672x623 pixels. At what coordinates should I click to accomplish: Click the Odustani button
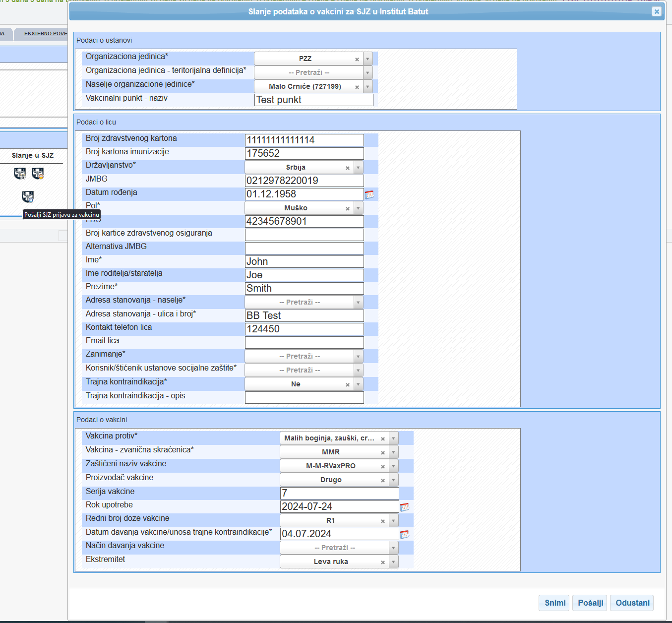coord(632,603)
